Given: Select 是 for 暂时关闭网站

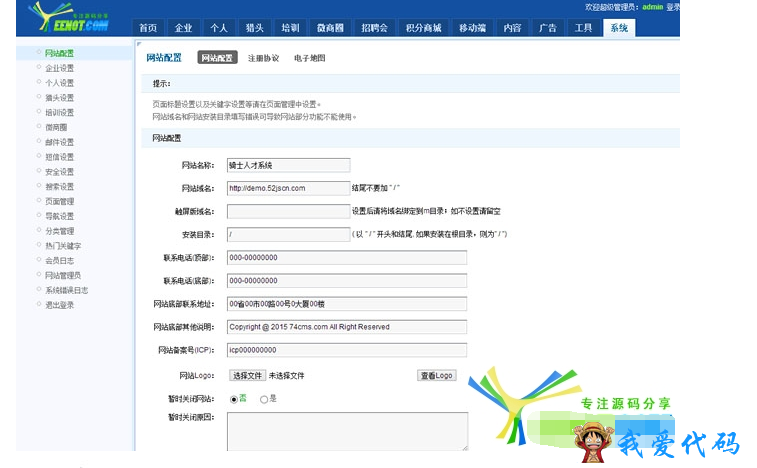Looking at the screenshot, I should 264,399.
